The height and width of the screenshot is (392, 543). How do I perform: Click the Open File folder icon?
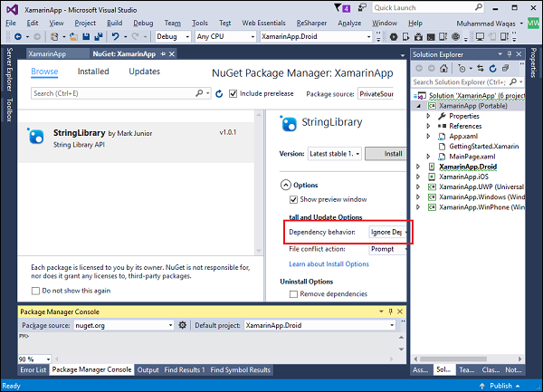[x=73, y=36]
